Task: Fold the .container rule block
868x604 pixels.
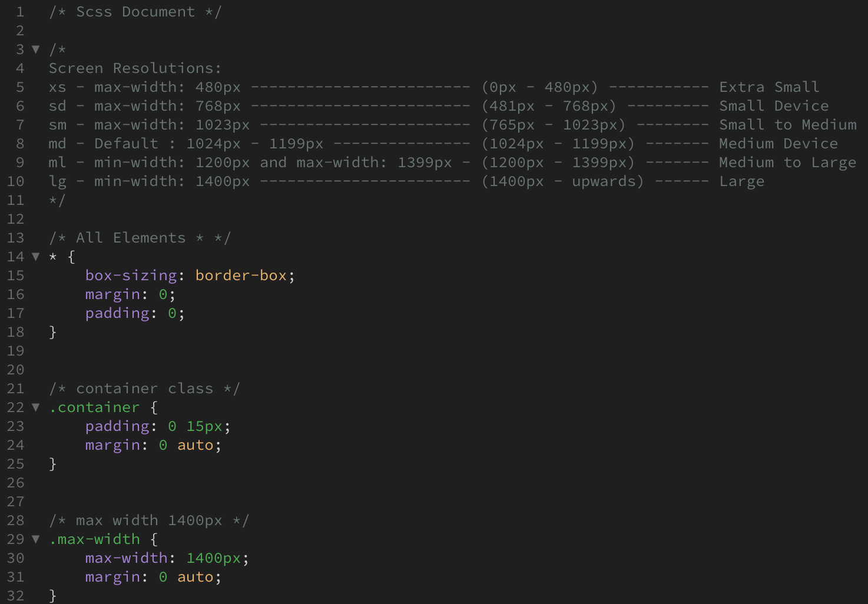Action: [x=36, y=407]
